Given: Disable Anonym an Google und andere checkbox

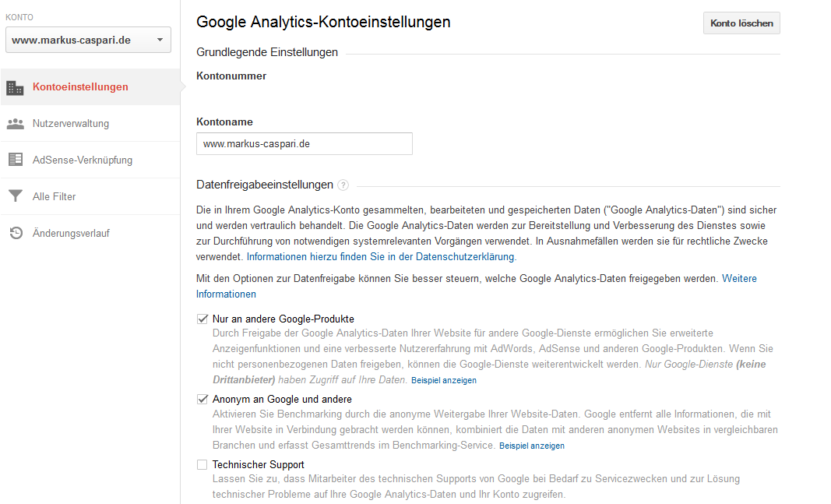Looking at the screenshot, I should coord(202,400).
